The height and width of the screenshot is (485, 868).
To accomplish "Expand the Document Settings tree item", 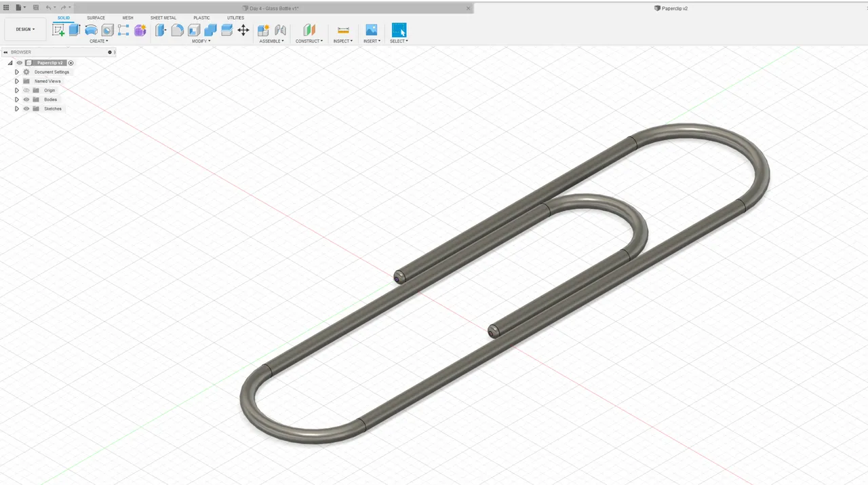I will (17, 72).
